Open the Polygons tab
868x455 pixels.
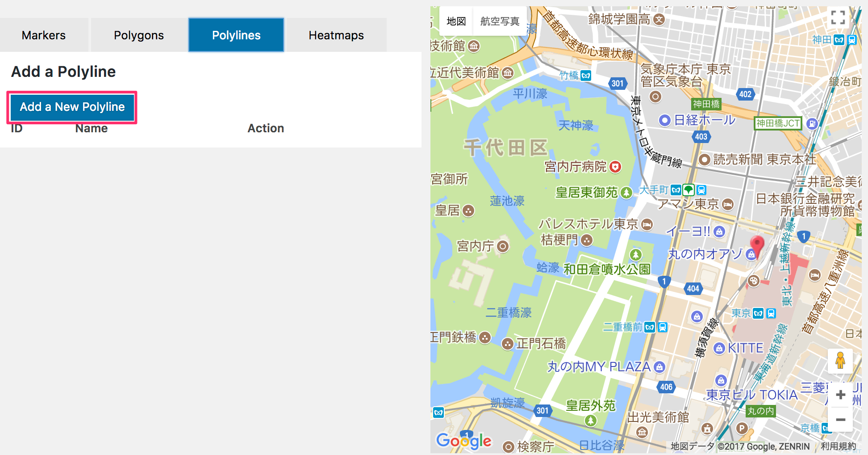tap(139, 35)
